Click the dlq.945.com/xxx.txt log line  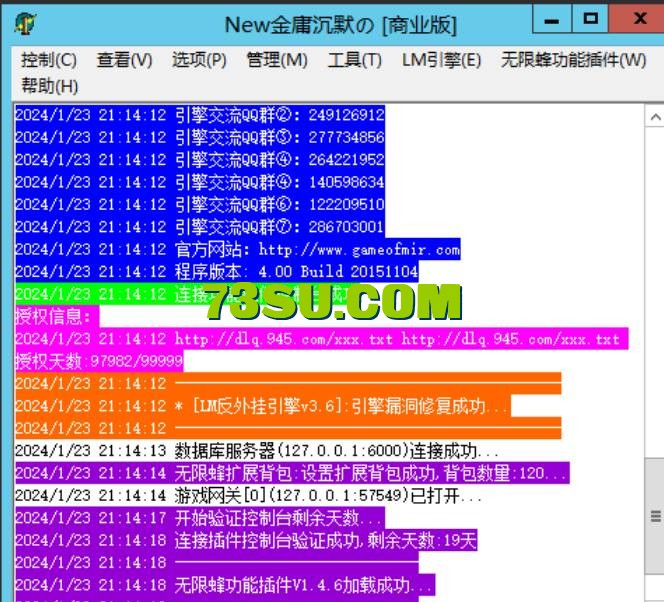tap(321, 339)
